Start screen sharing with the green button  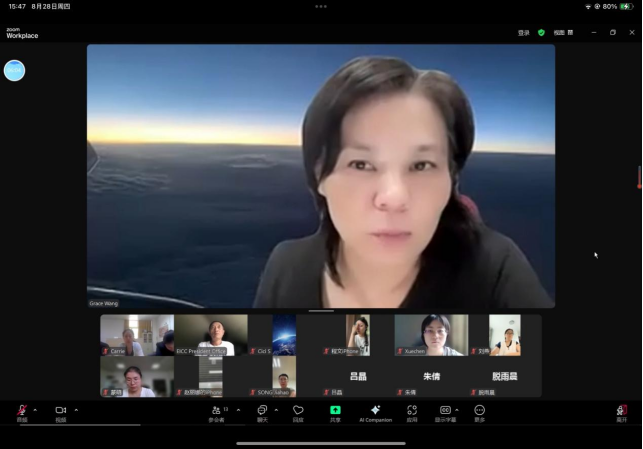(335, 411)
